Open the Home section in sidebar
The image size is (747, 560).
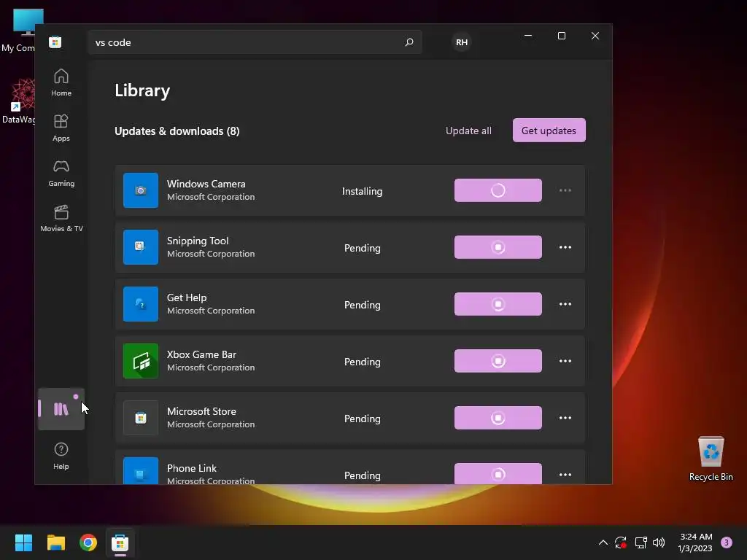61,83
